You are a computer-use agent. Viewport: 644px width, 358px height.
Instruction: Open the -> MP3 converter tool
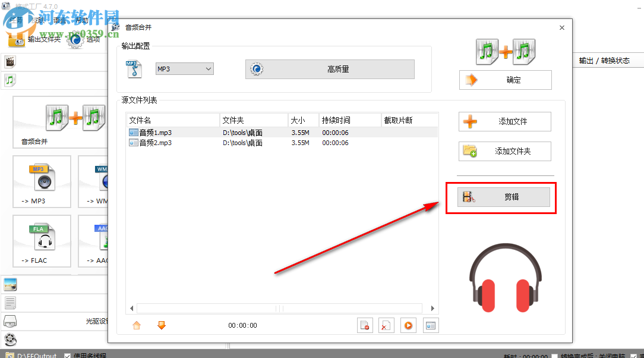(42, 181)
